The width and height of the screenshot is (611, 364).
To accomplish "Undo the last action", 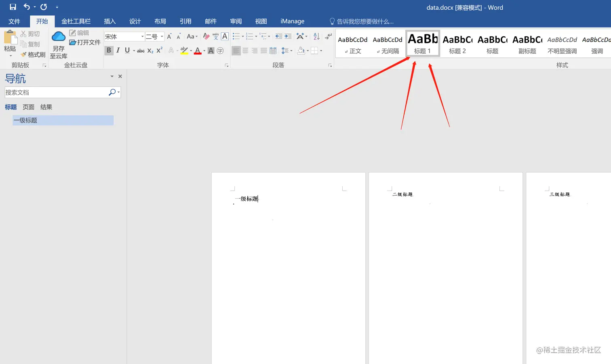I will 27,7.
